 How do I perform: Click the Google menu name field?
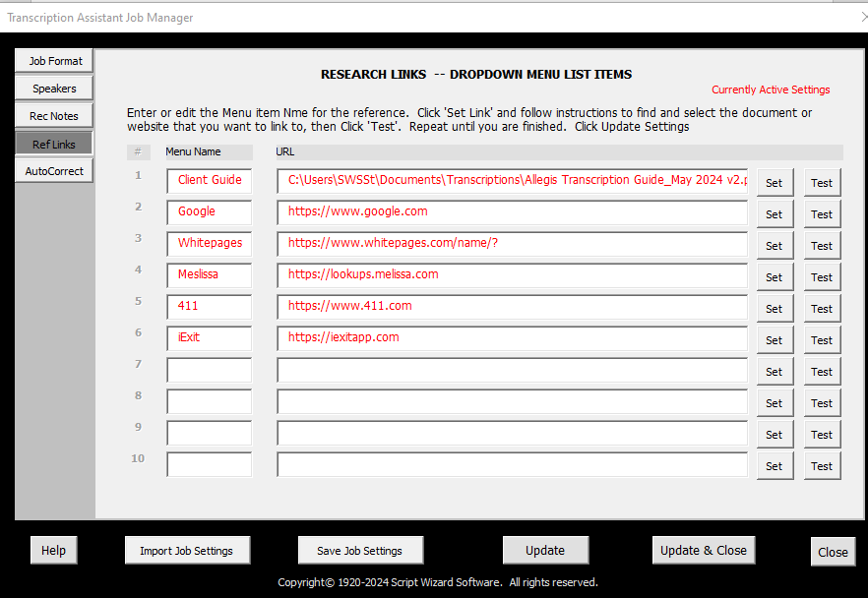coord(210,212)
